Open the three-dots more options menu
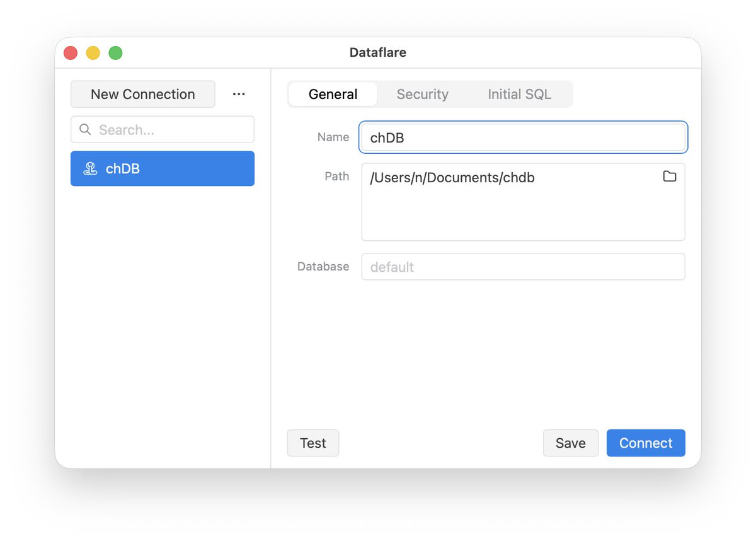 [x=239, y=94]
